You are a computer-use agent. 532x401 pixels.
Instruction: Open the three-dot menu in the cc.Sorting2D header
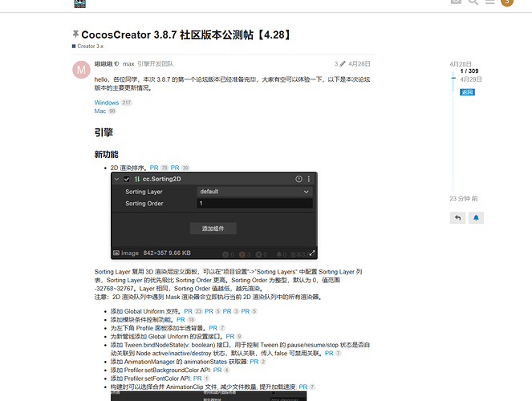coord(308,179)
